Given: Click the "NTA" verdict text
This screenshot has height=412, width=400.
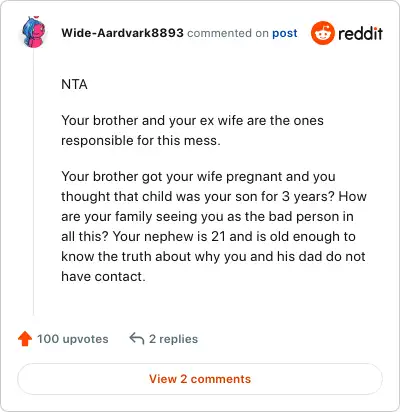Looking at the screenshot, I should click(74, 84).
